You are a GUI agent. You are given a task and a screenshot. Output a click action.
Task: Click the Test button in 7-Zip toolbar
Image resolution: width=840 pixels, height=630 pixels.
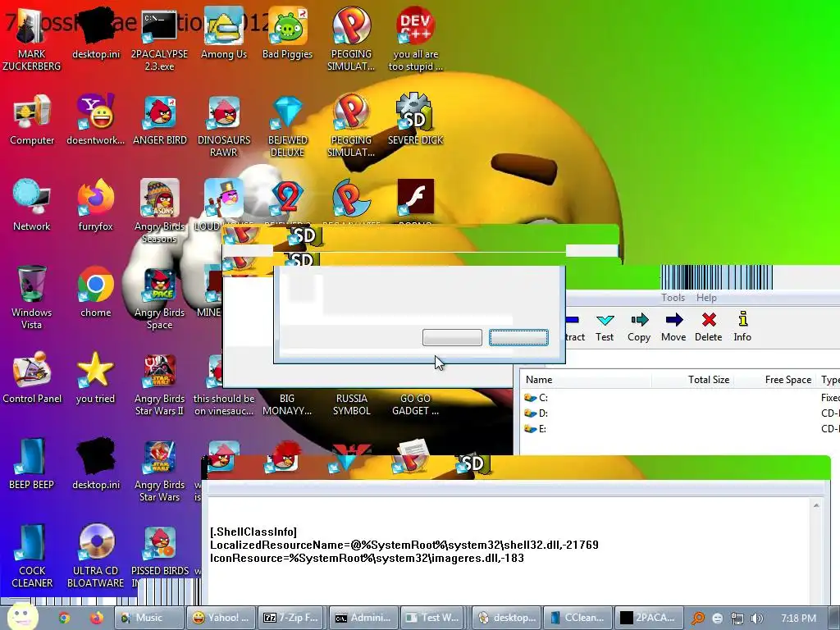[x=605, y=327]
